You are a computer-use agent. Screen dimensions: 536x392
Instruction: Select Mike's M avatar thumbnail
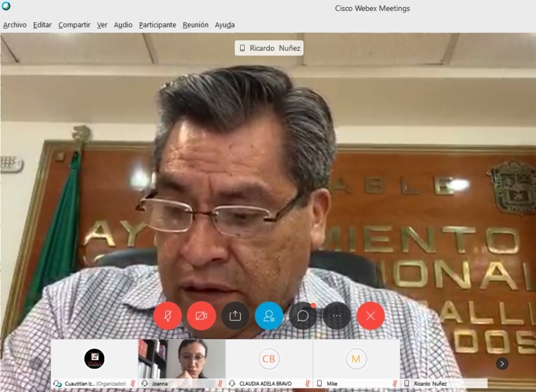pyautogui.click(x=356, y=359)
